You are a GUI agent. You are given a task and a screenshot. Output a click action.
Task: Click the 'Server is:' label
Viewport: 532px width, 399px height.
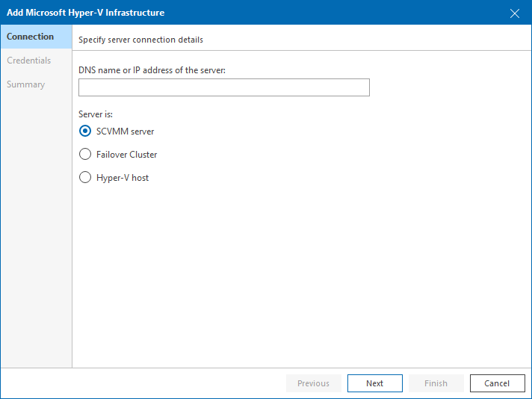click(96, 114)
